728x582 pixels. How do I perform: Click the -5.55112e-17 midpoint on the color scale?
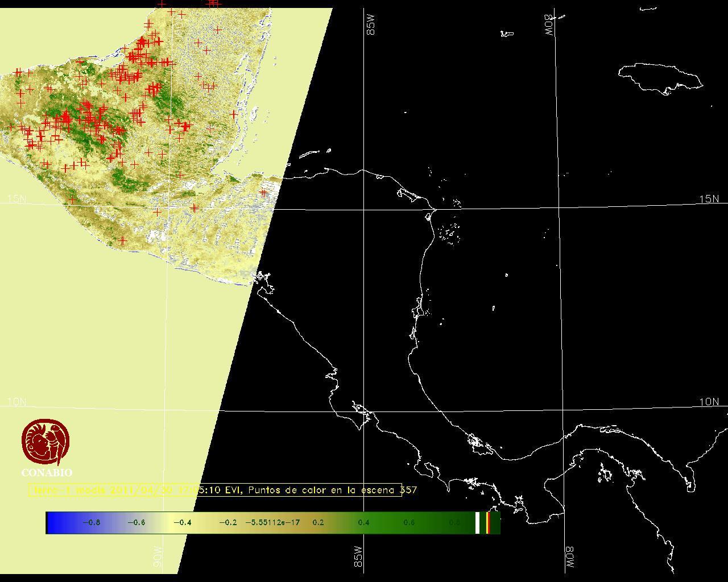(272, 522)
